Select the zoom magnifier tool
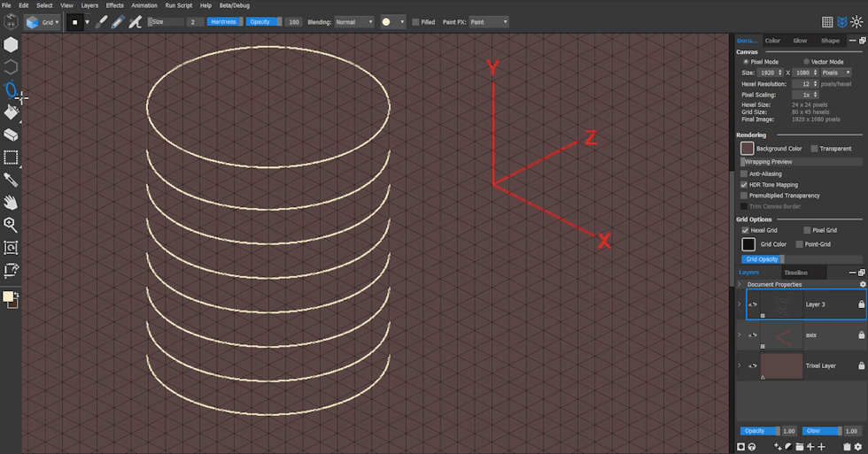Viewport: 868px width, 454px height. pyautogui.click(x=11, y=225)
